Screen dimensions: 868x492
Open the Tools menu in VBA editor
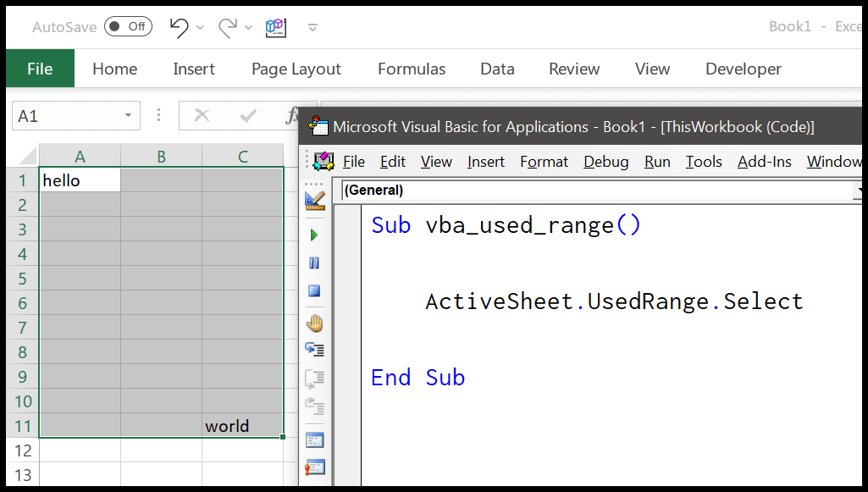click(704, 162)
